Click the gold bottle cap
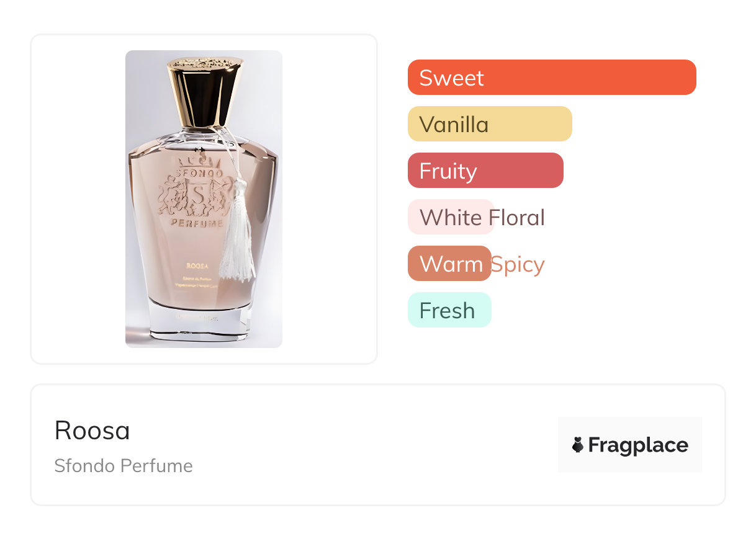This screenshot has width=756, height=536. (x=204, y=92)
